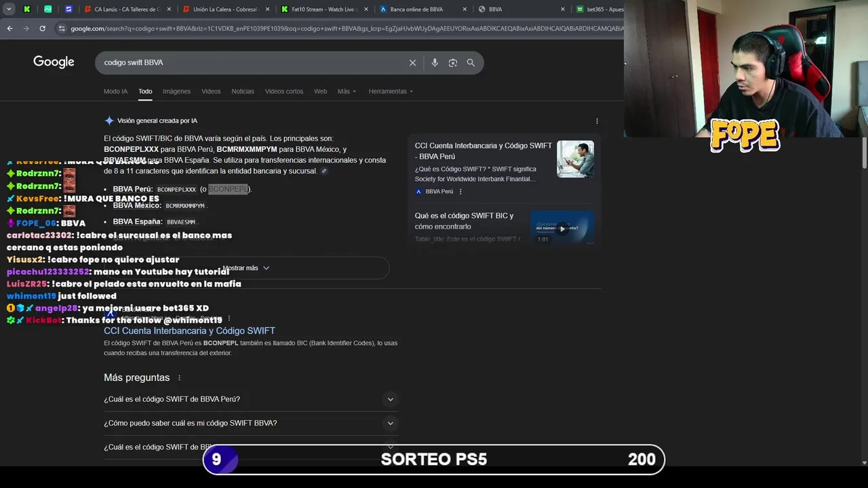Switch to Unión La Calera tab
The width and height of the screenshot is (868, 488).
tap(226, 9)
